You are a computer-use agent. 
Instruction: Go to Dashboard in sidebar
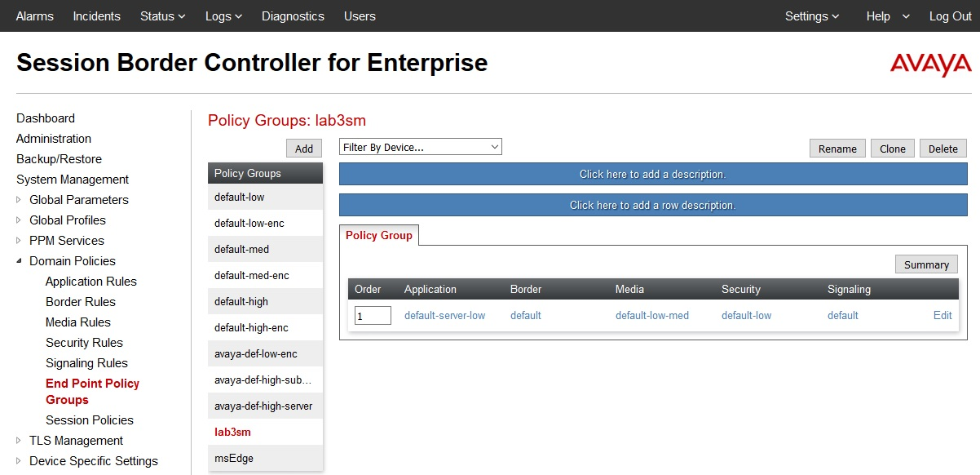(46, 118)
